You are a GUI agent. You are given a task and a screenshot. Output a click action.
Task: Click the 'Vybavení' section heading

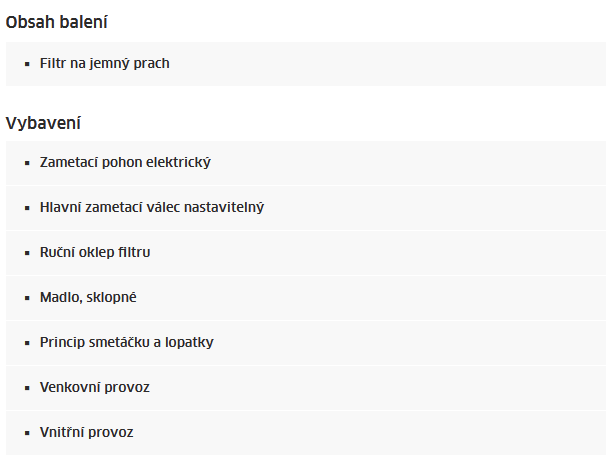[43, 123]
